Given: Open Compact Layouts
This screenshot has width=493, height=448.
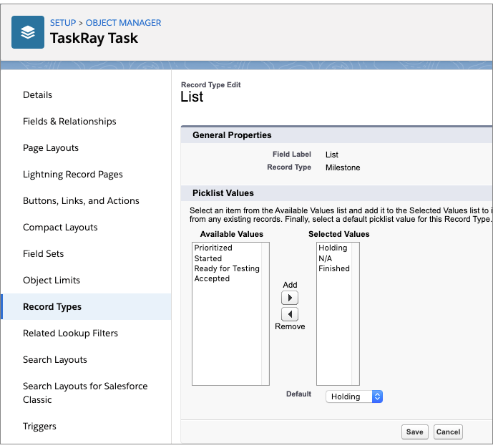Looking at the screenshot, I should pyautogui.click(x=60, y=228).
